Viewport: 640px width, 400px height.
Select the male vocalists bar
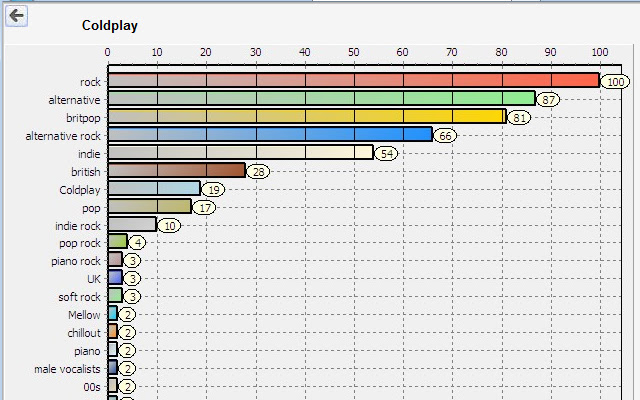tap(113, 367)
